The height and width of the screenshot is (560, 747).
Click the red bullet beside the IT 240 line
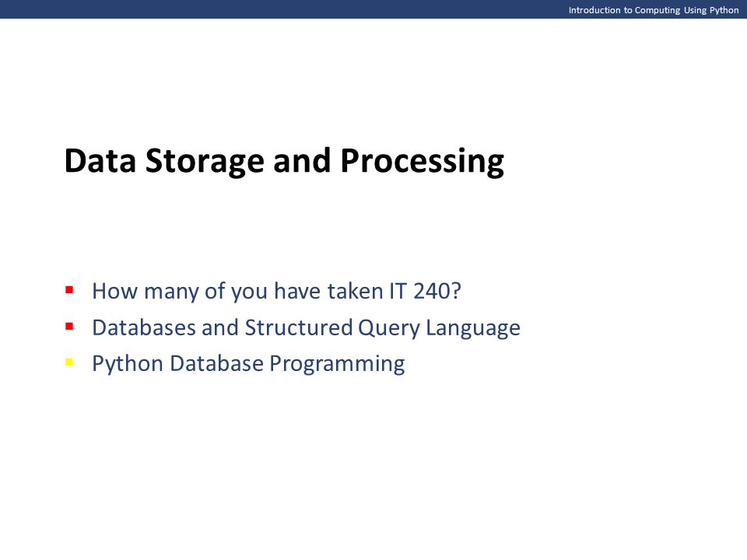pos(69,289)
